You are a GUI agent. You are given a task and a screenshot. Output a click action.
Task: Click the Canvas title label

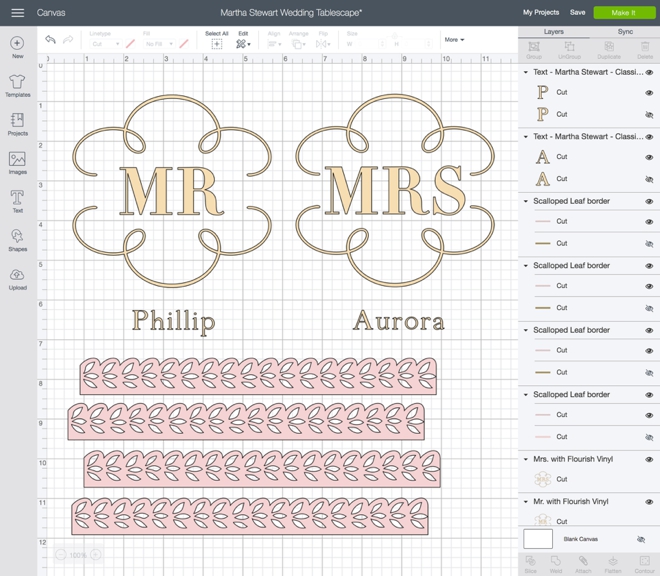[x=51, y=13]
